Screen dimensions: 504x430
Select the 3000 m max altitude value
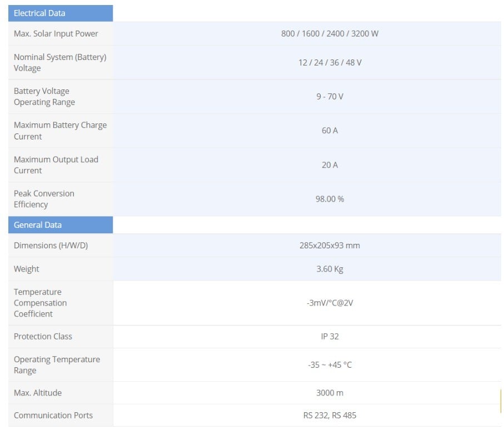[x=330, y=393]
